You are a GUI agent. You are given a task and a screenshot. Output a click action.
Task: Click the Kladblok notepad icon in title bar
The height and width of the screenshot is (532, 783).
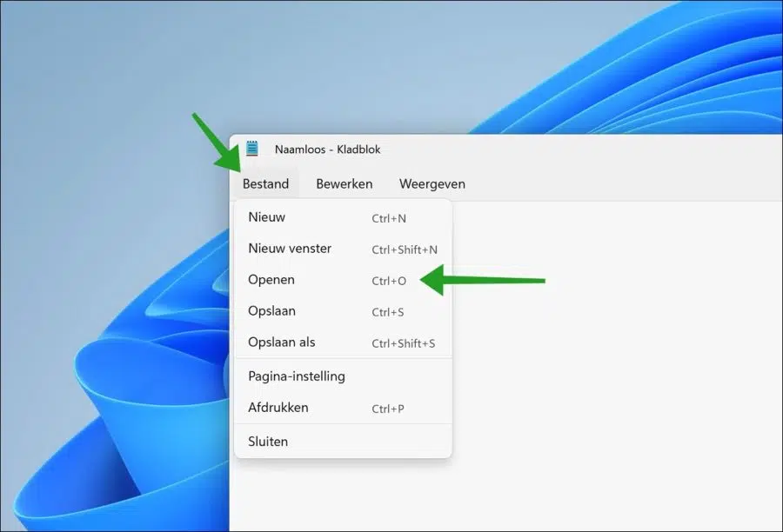[252, 149]
